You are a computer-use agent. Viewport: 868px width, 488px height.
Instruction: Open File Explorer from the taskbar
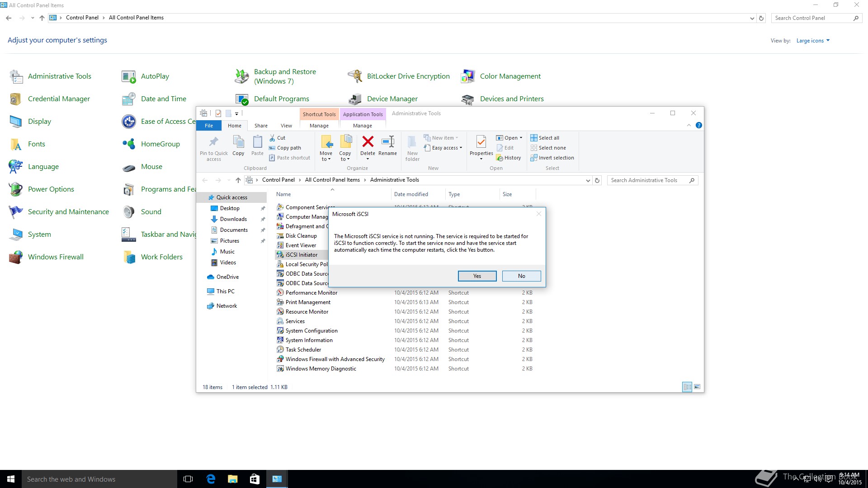pyautogui.click(x=233, y=479)
